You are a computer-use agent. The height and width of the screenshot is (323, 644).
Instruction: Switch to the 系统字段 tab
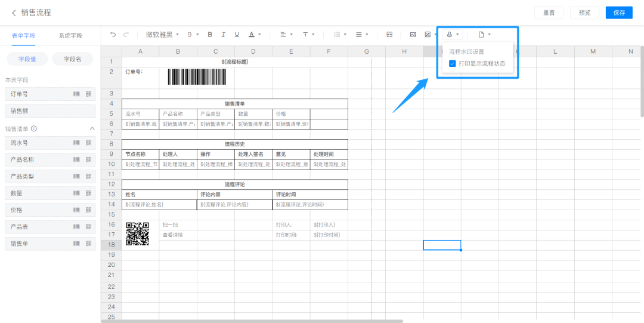70,35
